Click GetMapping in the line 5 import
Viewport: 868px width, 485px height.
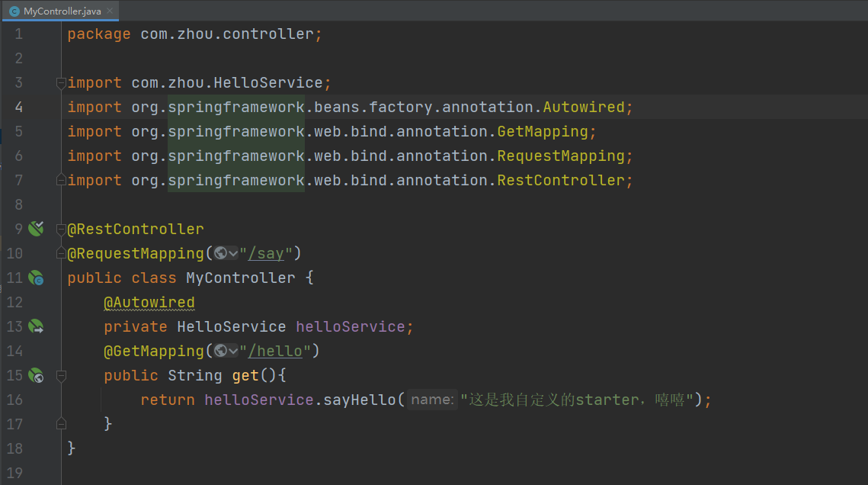pyautogui.click(x=543, y=131)
